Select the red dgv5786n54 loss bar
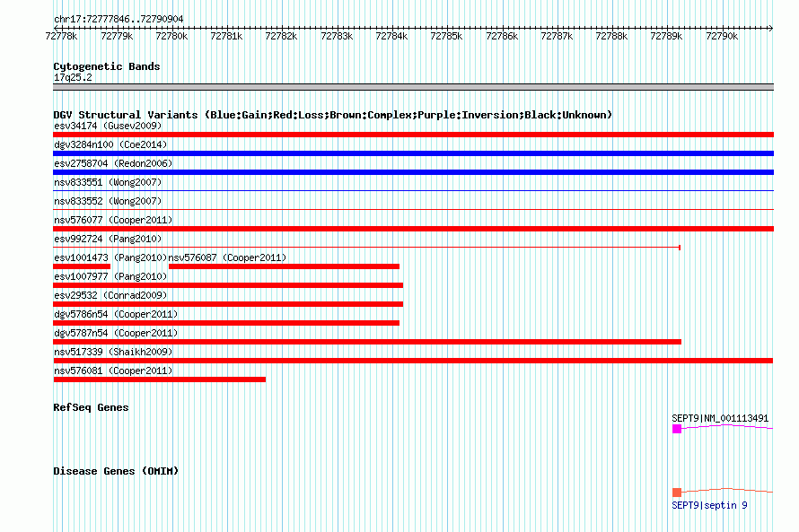The width and height of the screenshot is (799, 532). click(x=226, y=323)
